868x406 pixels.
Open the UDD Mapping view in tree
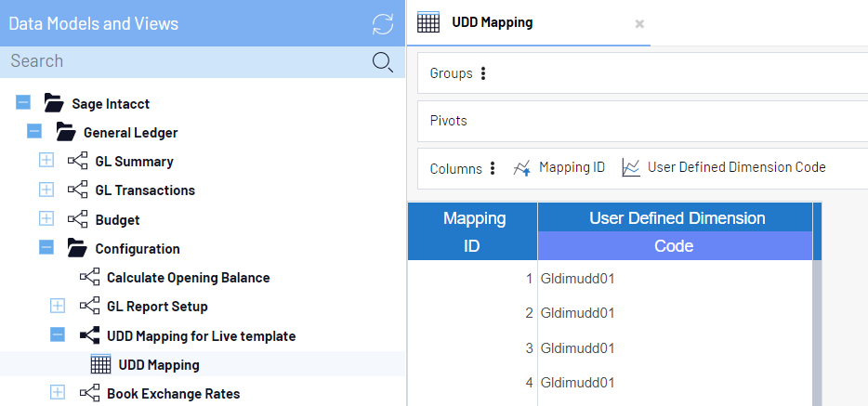click(x=159, y=365)
